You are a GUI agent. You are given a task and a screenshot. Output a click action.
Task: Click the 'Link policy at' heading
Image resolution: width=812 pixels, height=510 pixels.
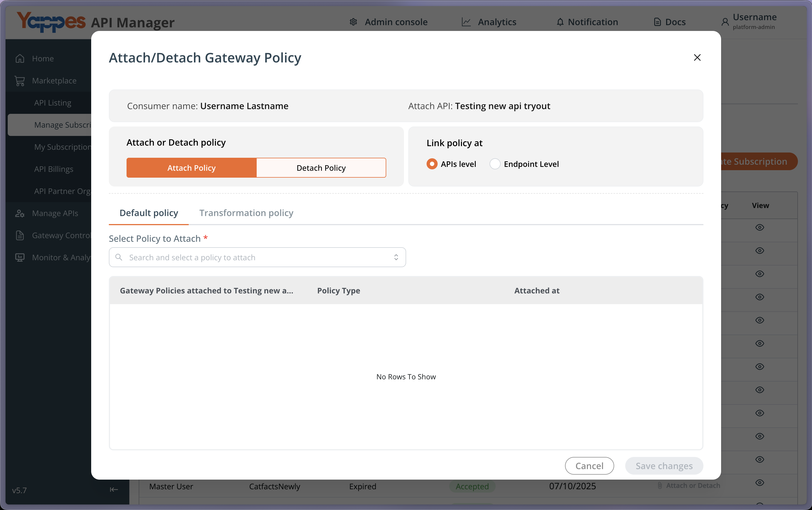[454, 143]
